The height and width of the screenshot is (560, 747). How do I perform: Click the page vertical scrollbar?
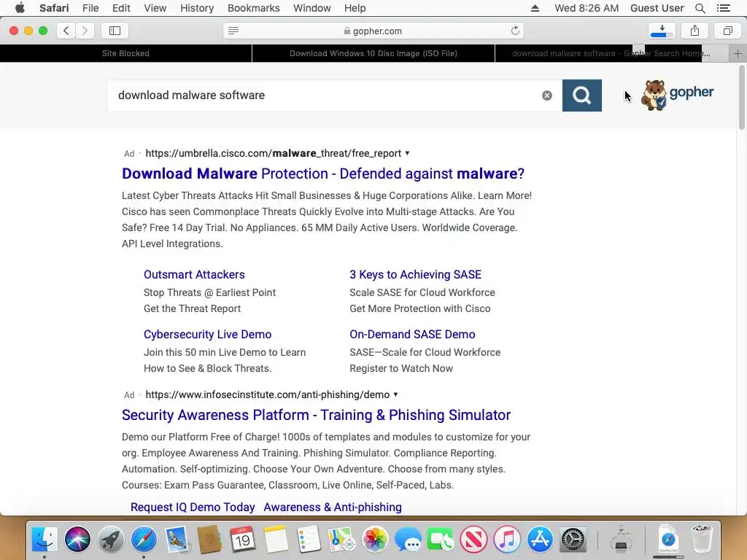(742, 98)
